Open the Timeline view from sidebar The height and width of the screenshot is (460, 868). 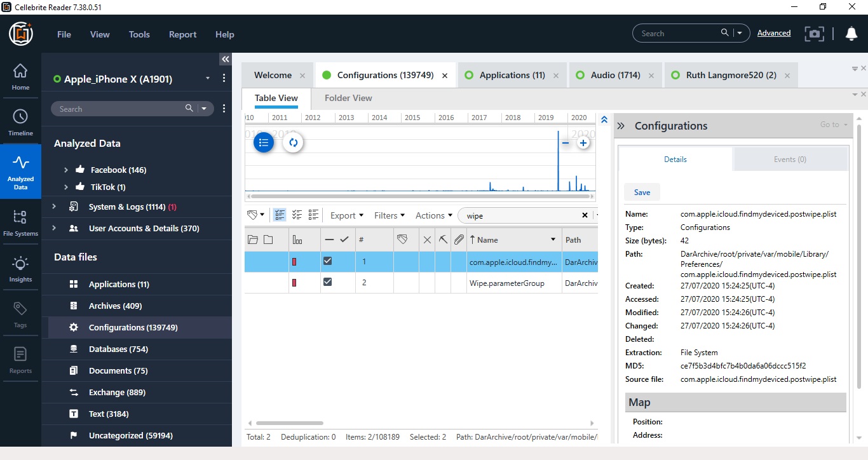(x=20, y=121)
